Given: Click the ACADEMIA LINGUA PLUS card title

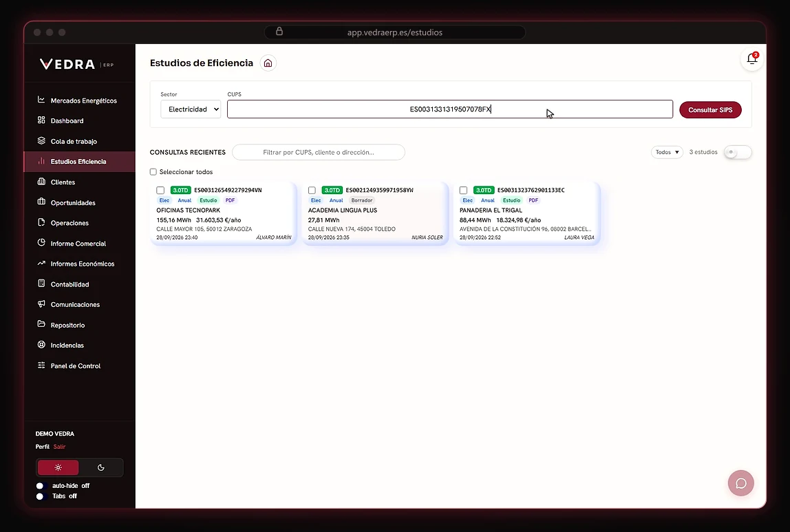Looking at the screenshot, I should pyautogui.click(x=343, y=210).
